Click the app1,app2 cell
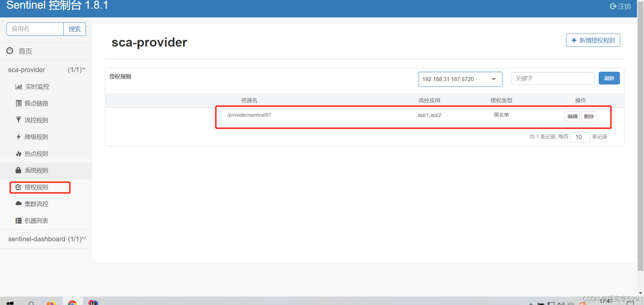644x305 pixels. (x=429, y=115)
